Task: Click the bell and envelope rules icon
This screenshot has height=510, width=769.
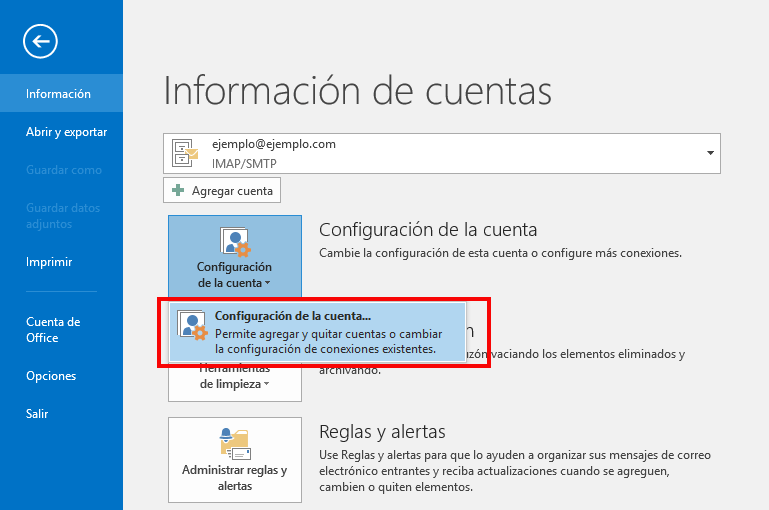Action: 234,442
